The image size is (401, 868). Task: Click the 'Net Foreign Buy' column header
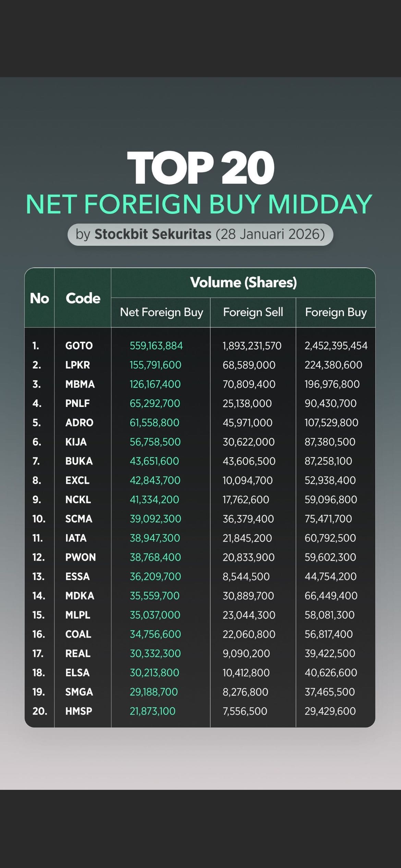tap(161, 312)
